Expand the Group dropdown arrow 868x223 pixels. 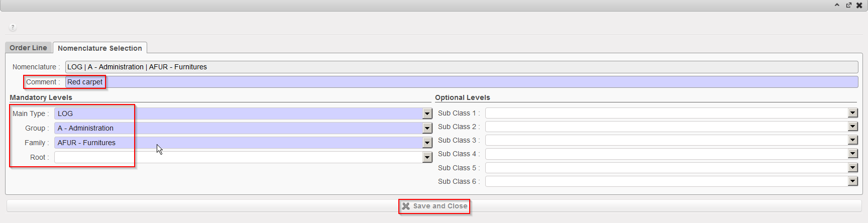click(427, 128)
